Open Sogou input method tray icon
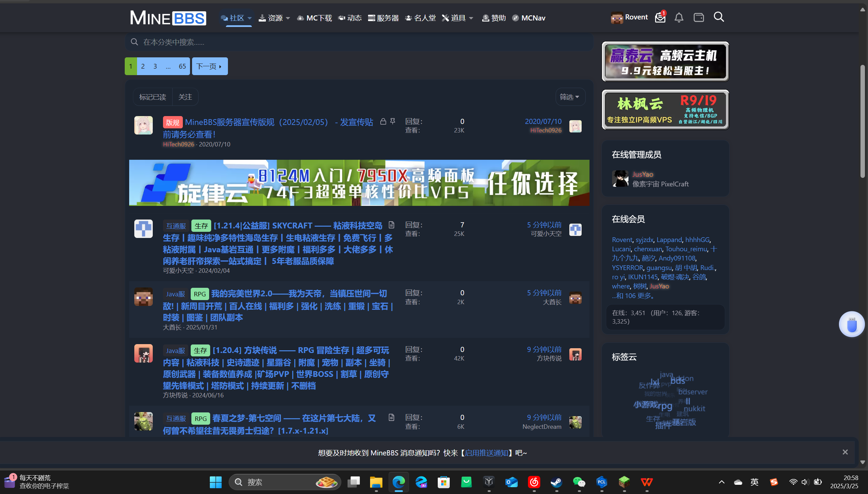 (x=774, y=482)
